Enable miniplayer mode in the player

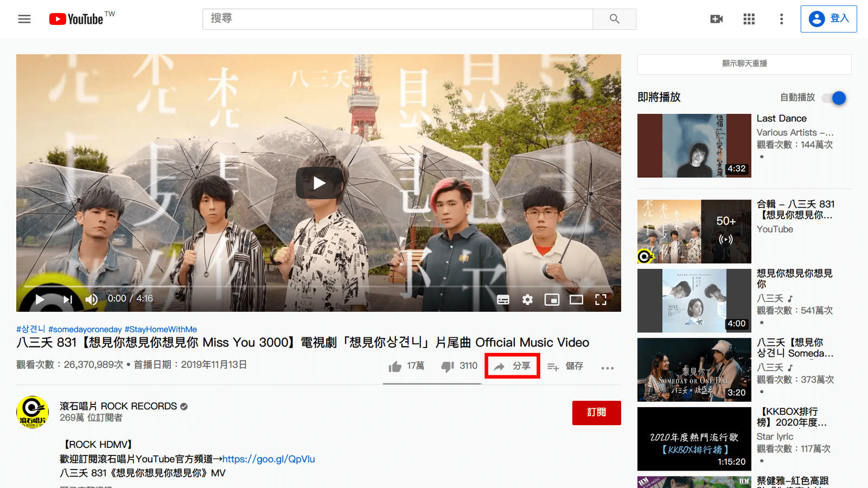(x=552, y=299)
